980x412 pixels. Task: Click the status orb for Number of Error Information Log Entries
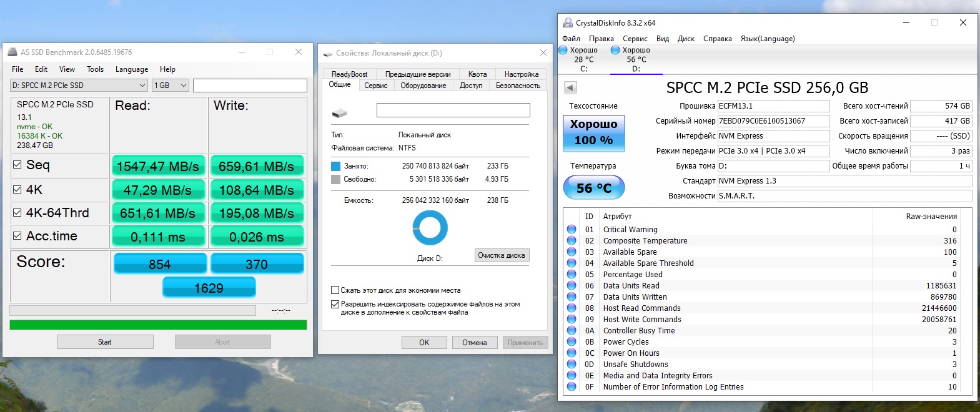pyautogui.click(x=572, y=386)
